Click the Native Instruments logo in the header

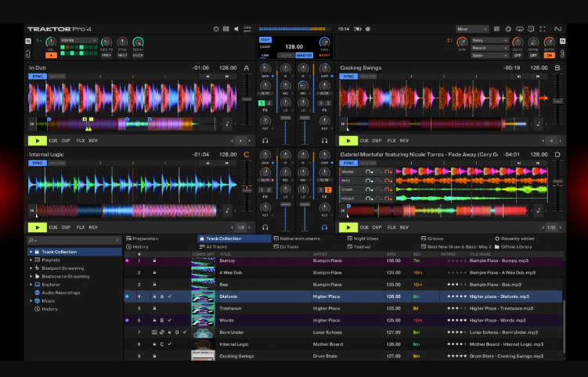[x=558, y=29]
